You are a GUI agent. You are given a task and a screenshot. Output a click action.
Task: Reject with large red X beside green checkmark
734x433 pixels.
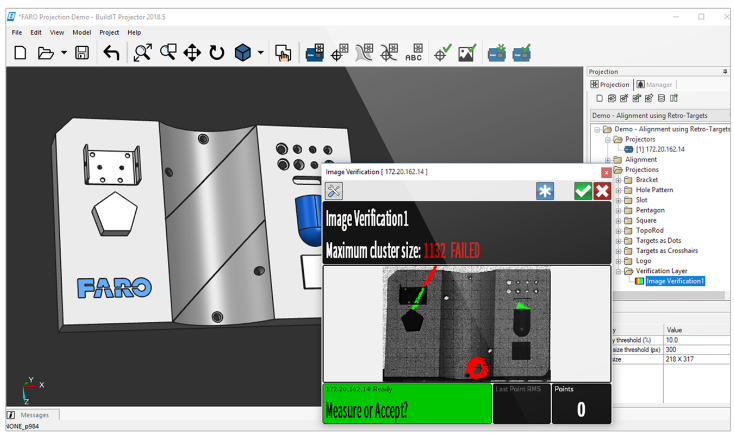pyautogui.click(x=601, y=190)
